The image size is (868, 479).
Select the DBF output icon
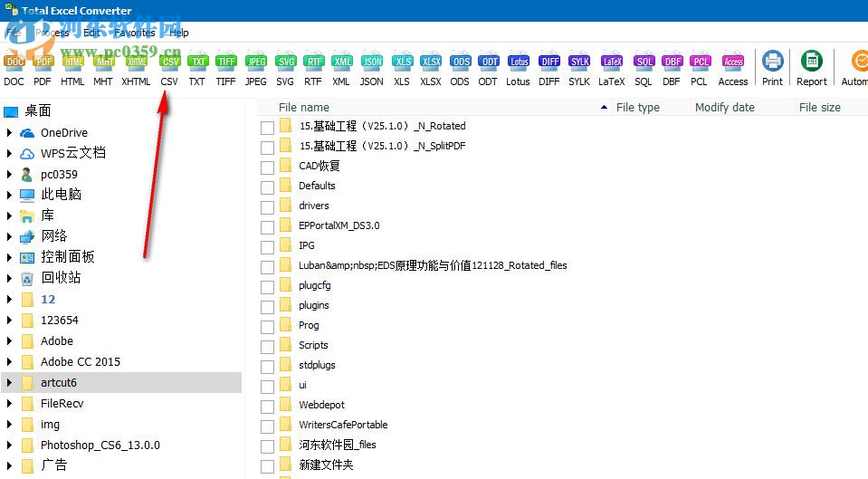pyautogui.click(x=672, y=62)
